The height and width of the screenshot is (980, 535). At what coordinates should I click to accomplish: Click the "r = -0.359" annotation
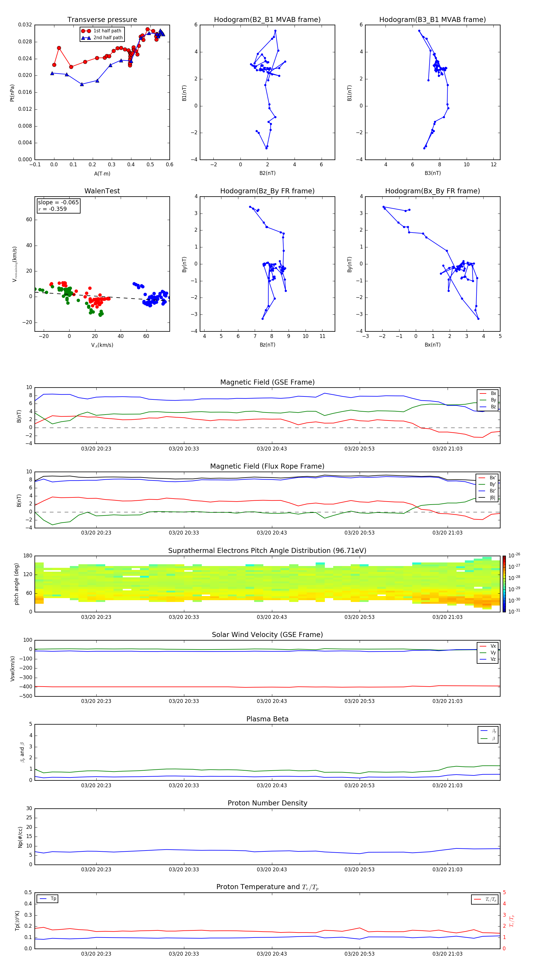[52, 209]
